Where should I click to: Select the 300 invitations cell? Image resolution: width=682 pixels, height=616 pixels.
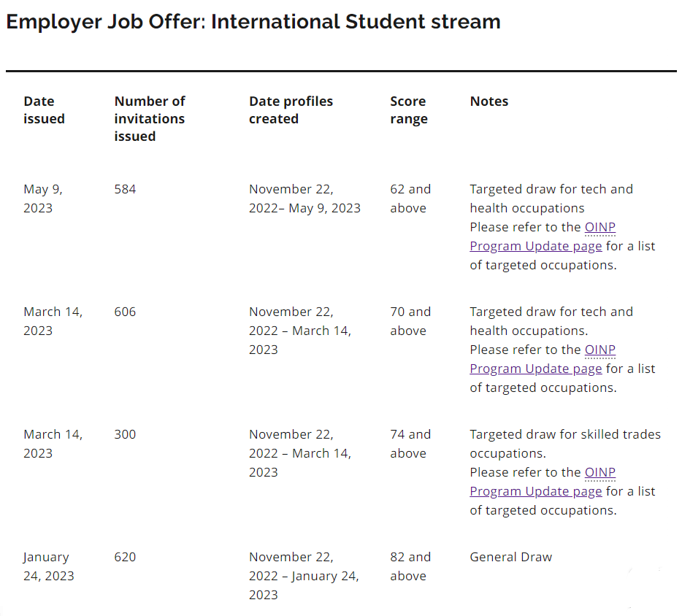pyautogui.click(x=125, y=434)
